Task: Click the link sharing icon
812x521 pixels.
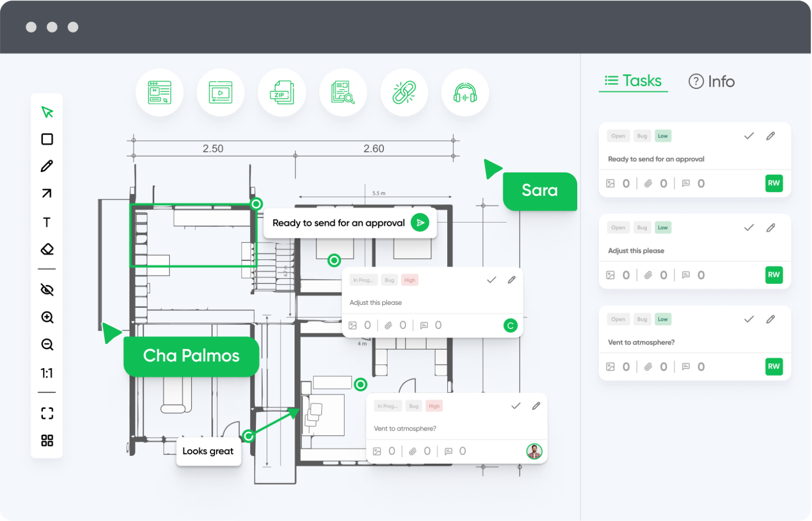Action: tap(404, 92)
